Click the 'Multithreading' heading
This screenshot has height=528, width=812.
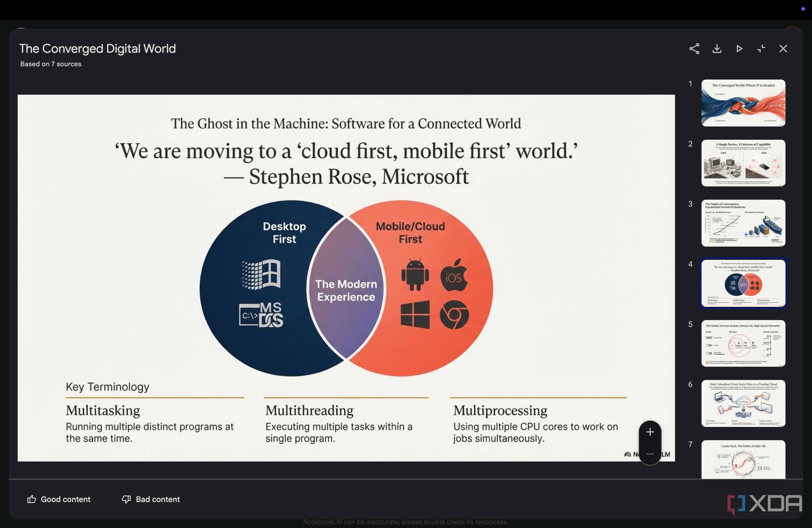[x=309, y=410]
